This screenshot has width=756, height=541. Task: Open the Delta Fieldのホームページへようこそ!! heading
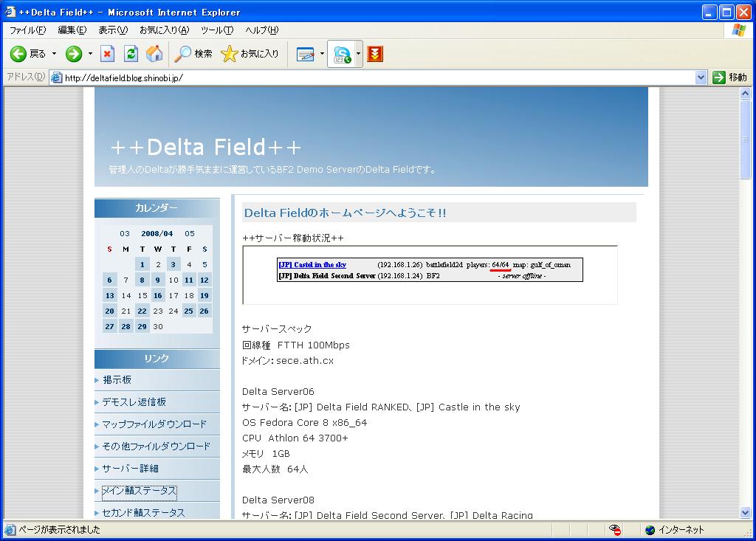(346, 213)
